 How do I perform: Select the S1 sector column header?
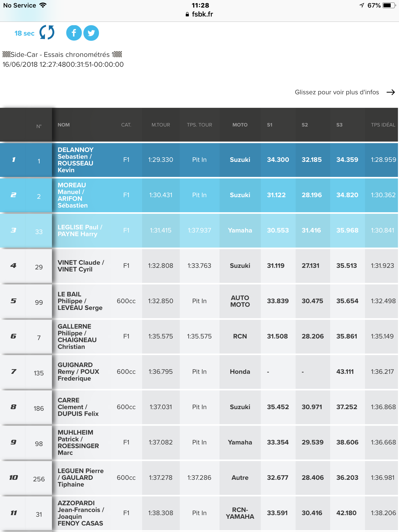[x=270, y=125]
